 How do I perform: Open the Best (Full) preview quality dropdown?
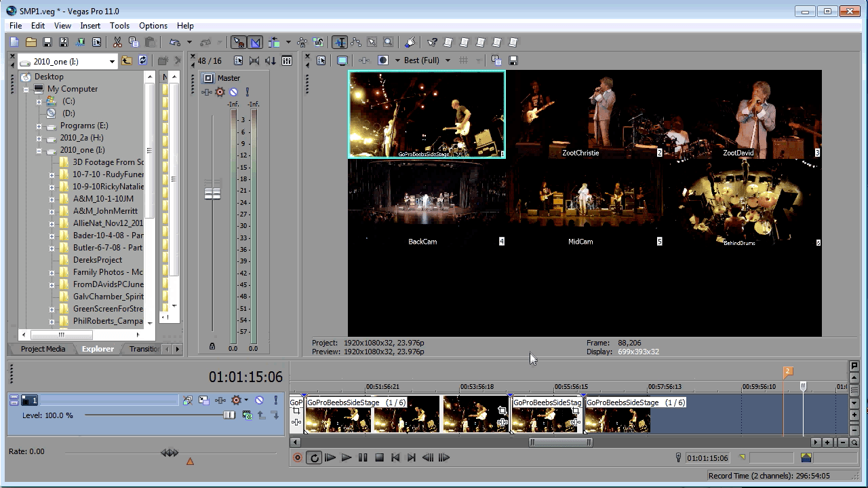coord(448,60)
